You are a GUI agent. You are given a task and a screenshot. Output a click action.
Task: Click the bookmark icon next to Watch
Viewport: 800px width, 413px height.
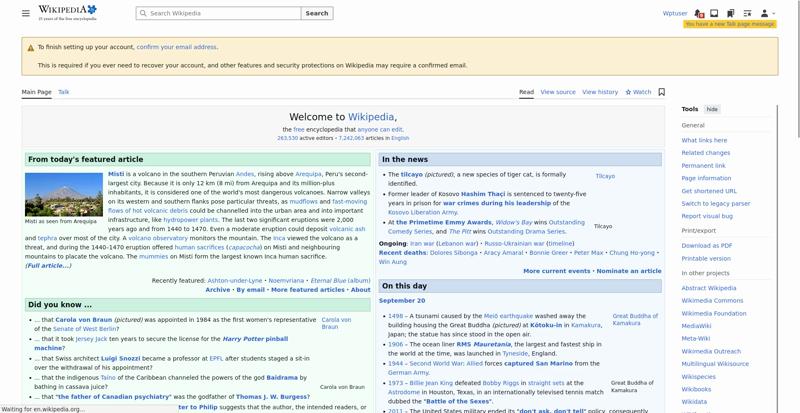(x=662, y=92)
